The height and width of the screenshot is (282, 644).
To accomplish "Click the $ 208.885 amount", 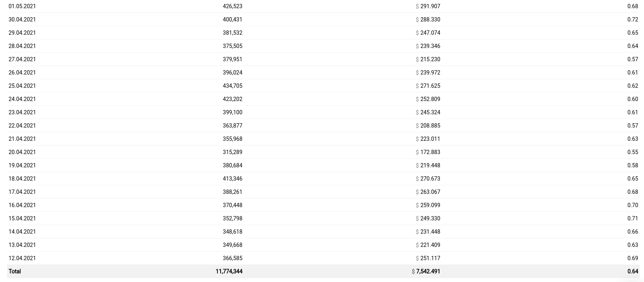I will click(428, 126).
